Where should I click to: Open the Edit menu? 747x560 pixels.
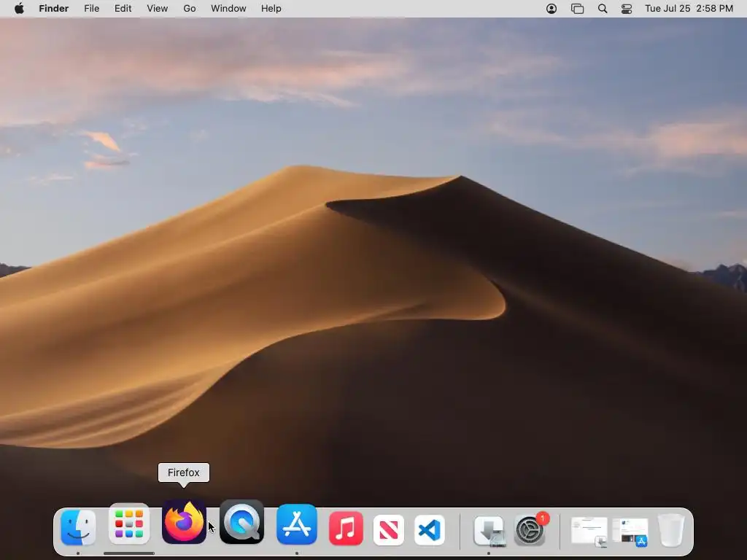[x=123, y=9]
